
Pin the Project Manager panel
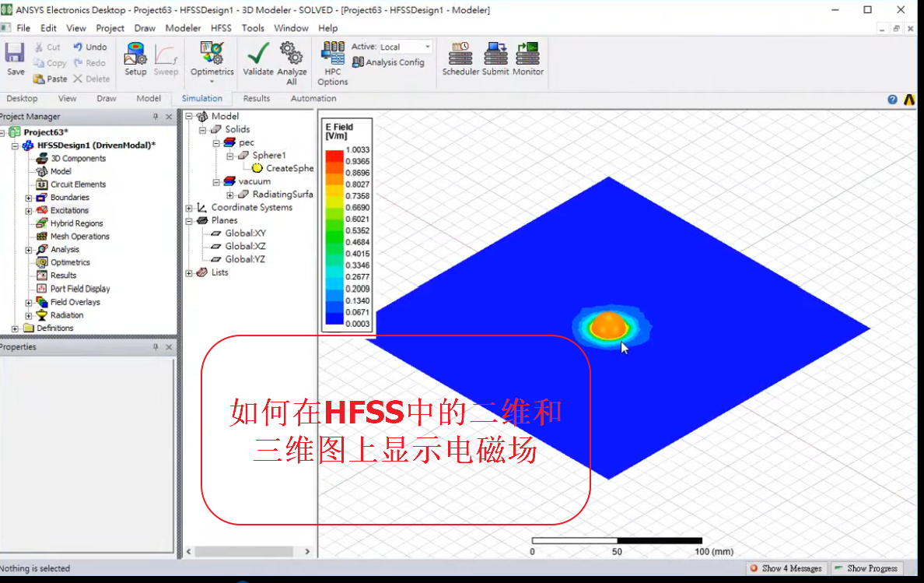click(156, 117)
